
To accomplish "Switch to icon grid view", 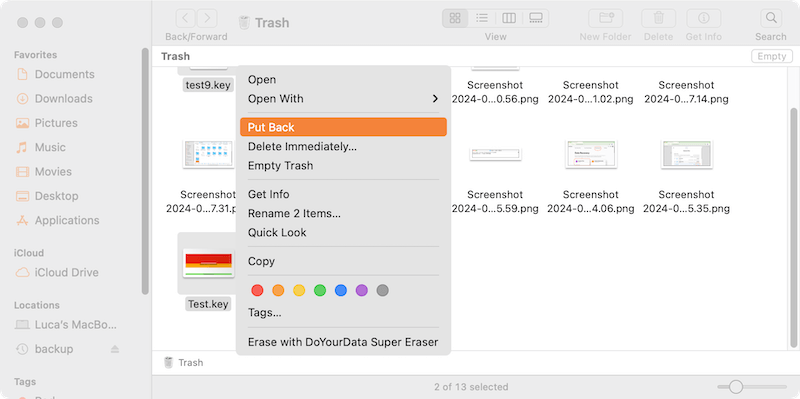I will click(x=455, y=19).
